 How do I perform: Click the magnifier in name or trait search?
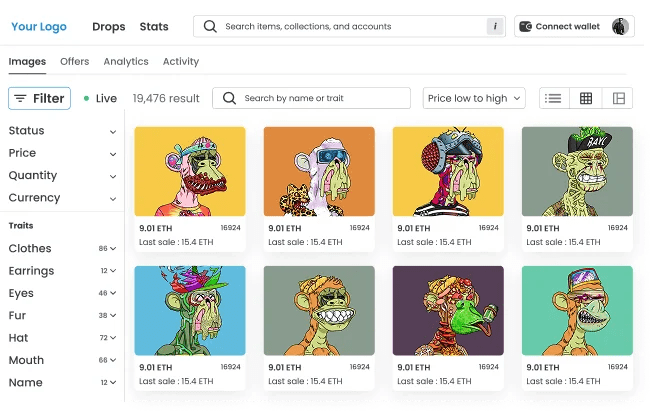[x=229, y=98]
